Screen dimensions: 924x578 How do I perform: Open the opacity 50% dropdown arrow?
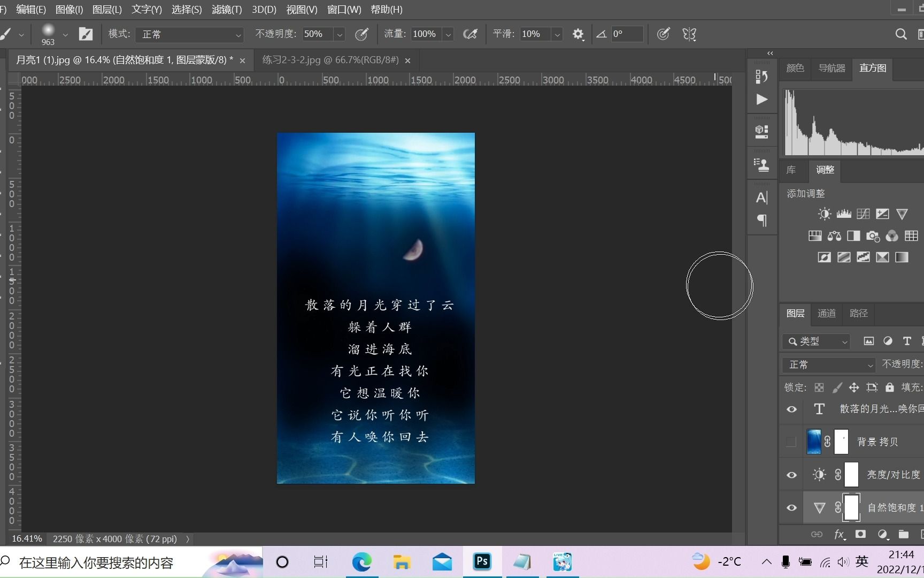pyautogui.click(x=339, y=34)
